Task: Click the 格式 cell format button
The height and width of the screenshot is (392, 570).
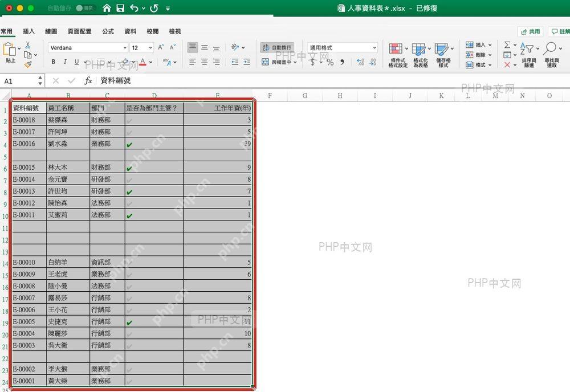Action: tap(478, 64)
